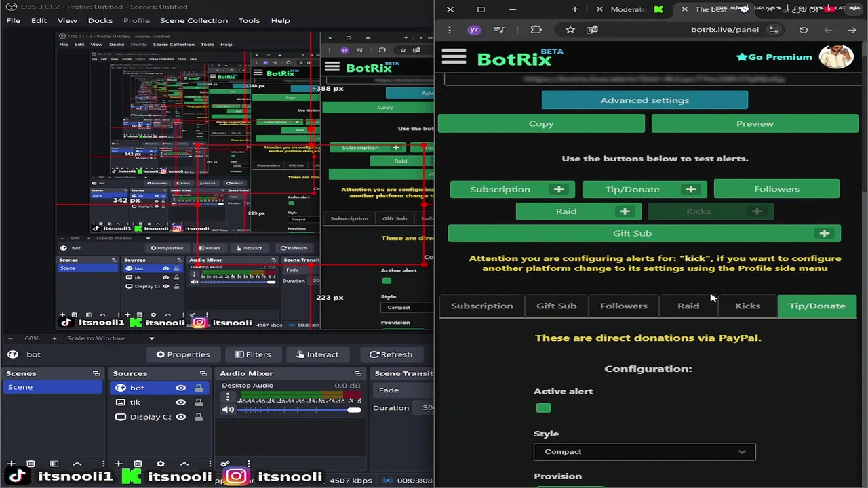Image resolution: width=868 pixels, height=488 pixels.
Task: Open source properties gear in Sources toolbar
Action: 161,464
